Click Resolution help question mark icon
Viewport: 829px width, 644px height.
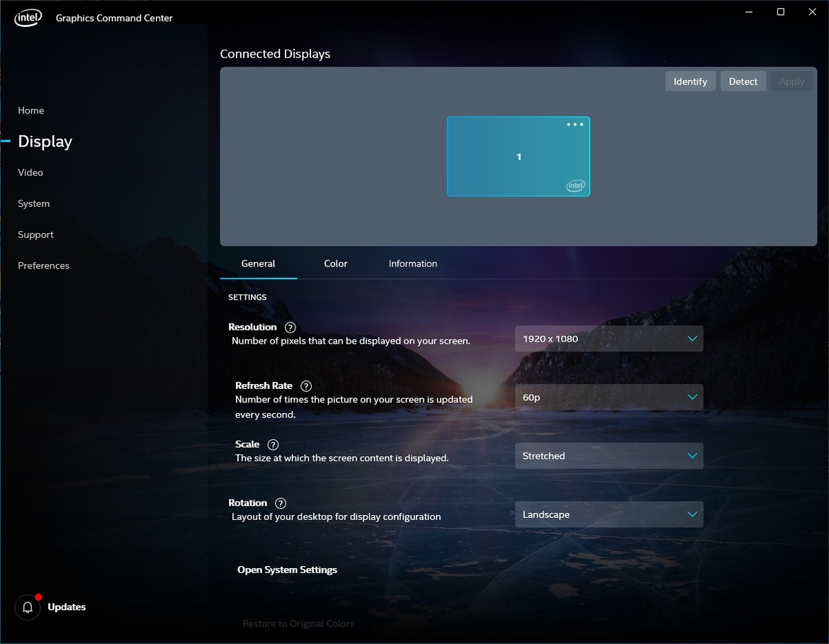(x=291, y=327)
